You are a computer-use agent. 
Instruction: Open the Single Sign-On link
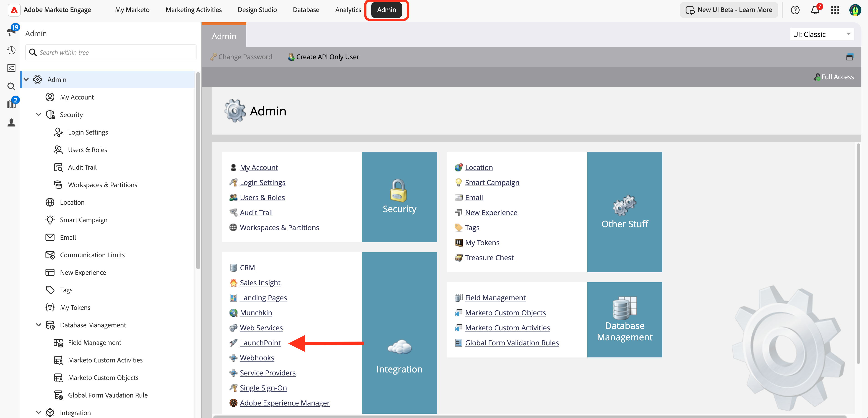point(263,388)
